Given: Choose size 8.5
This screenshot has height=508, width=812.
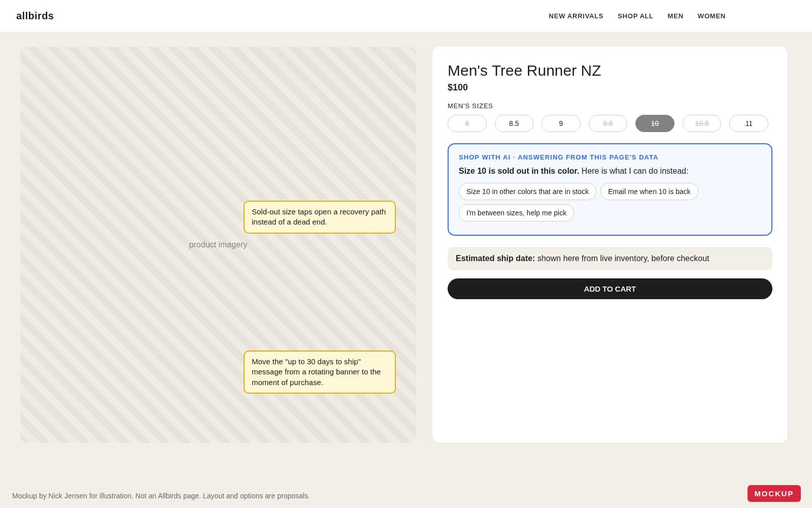Looking at the screenshot, I should (514, 123).
